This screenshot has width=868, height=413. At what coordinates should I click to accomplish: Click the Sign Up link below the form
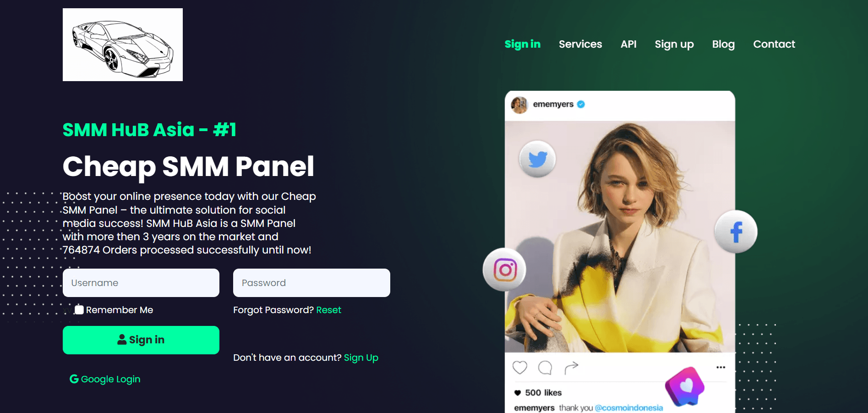coord(361,358)
